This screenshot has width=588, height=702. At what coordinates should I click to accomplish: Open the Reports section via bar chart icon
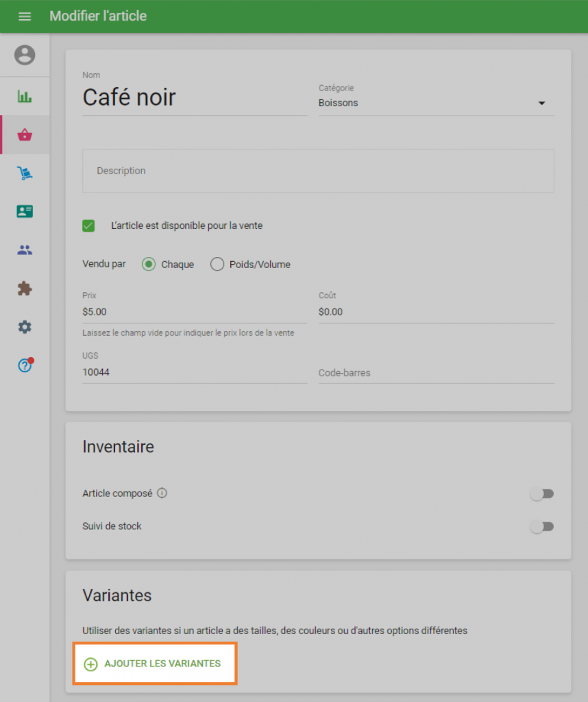tap(25, 96)
